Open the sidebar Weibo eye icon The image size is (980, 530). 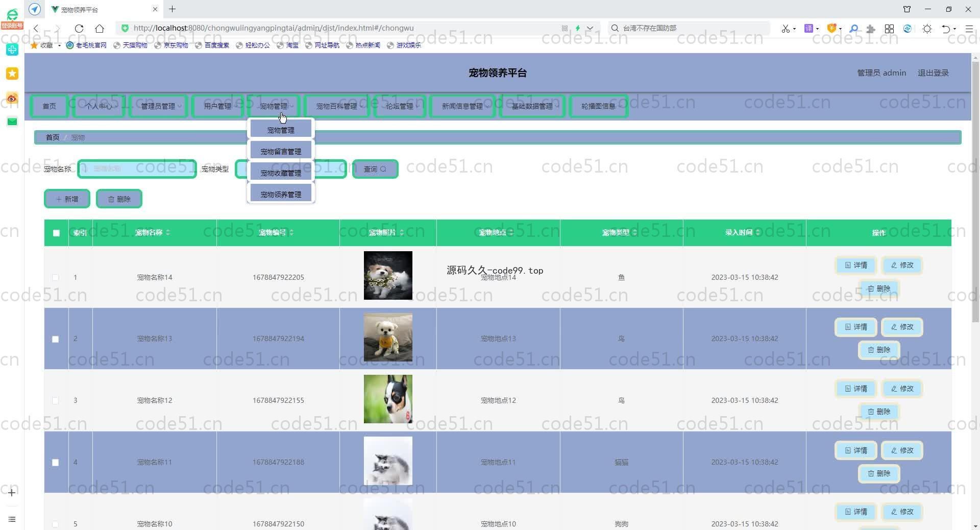tap(12, 98)
